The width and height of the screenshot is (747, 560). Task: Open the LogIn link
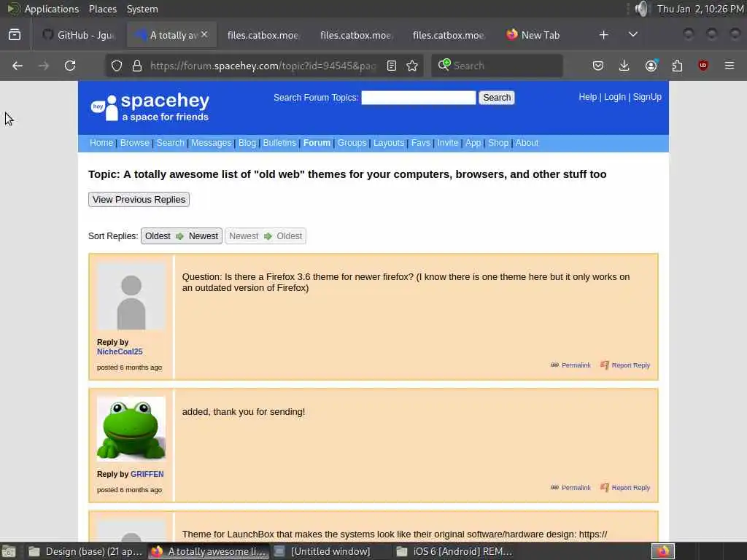pos(614,97)
